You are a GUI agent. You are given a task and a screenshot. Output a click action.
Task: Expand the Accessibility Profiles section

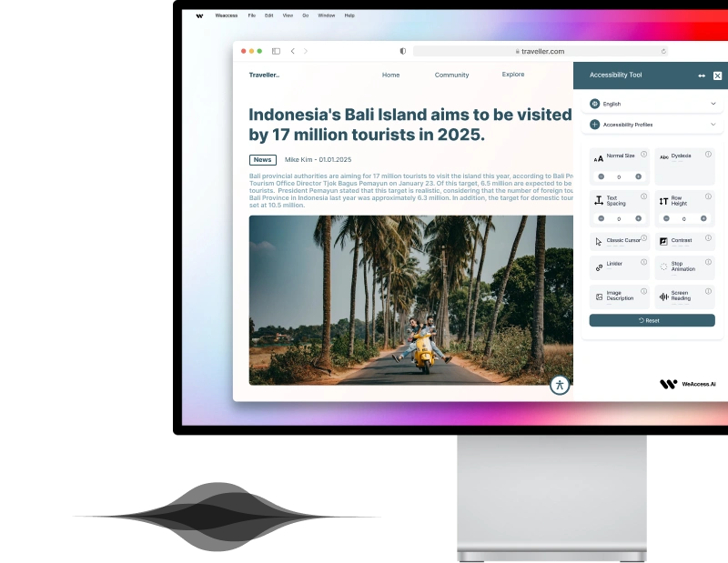pos(652,125)
